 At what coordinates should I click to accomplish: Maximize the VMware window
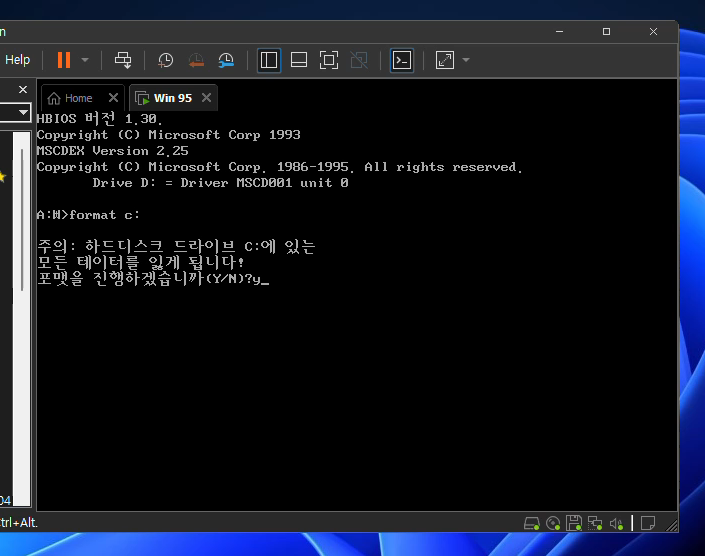pyautogui.click(x=607, y=31)
